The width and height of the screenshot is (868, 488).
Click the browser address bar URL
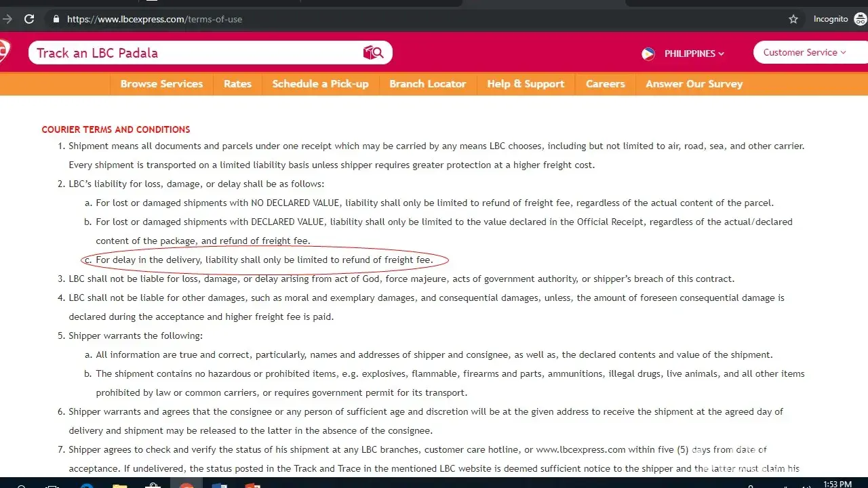coord(155,19)
